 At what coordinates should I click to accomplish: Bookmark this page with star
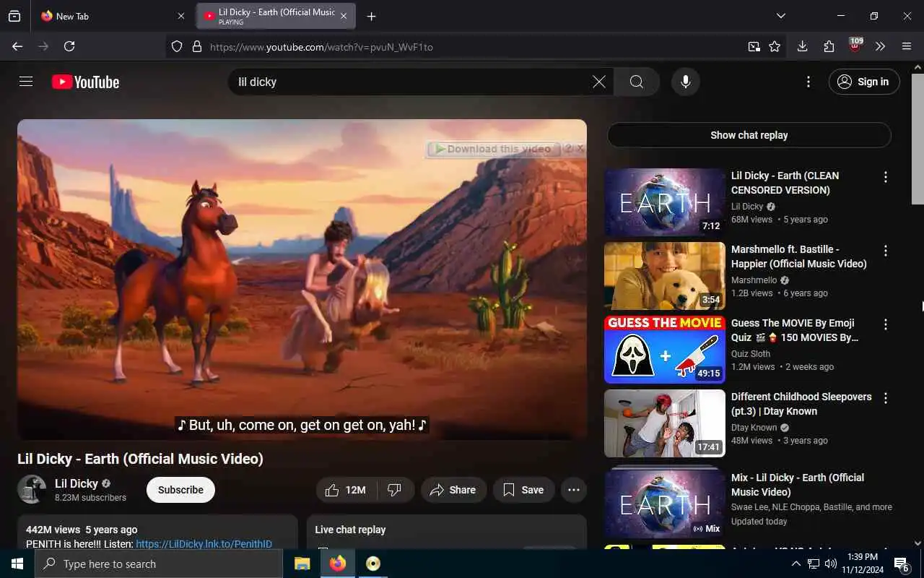tap(775, 47)
